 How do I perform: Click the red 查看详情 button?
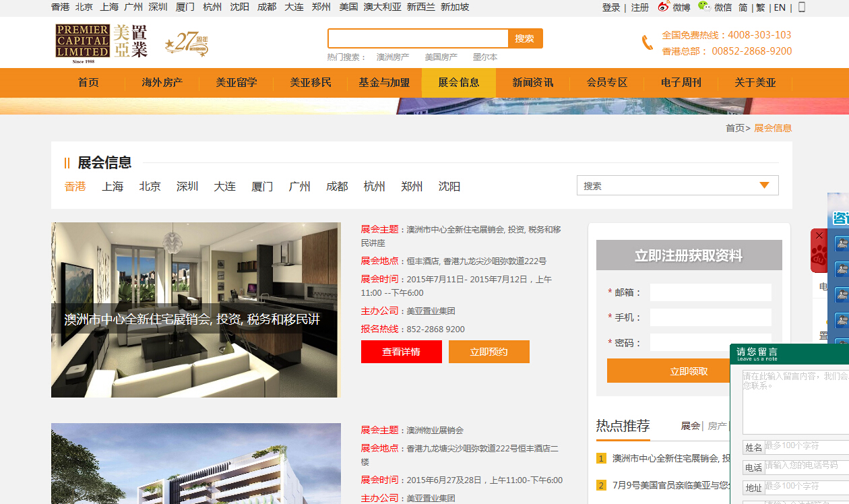(402, 352)
